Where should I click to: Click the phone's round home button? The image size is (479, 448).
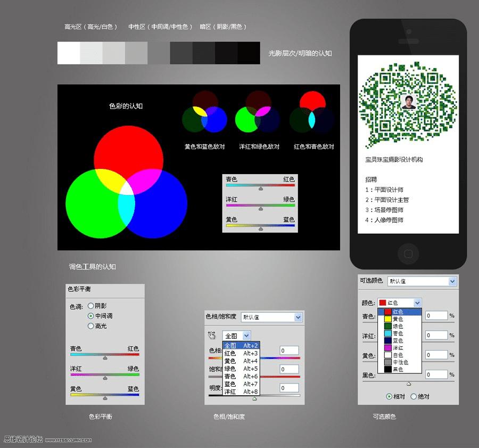tap(408, 253)
